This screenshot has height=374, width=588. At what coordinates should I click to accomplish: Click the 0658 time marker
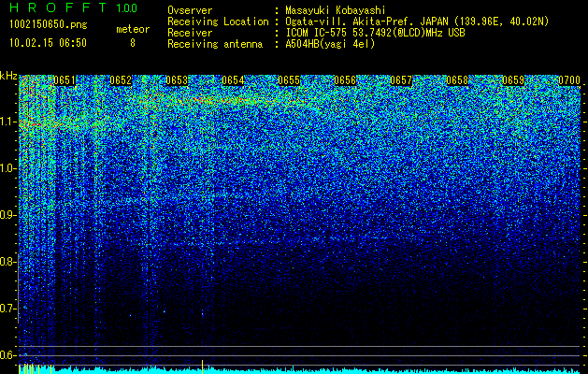[457, 80]
